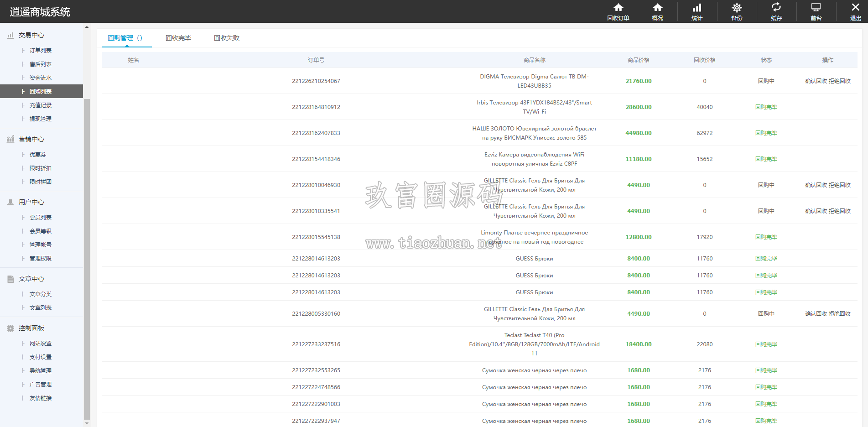This screenshot has width=868, height=427.
Task: Open the 统计 bar chart icon
Action: pyautogui.click(x=697, y=8)
